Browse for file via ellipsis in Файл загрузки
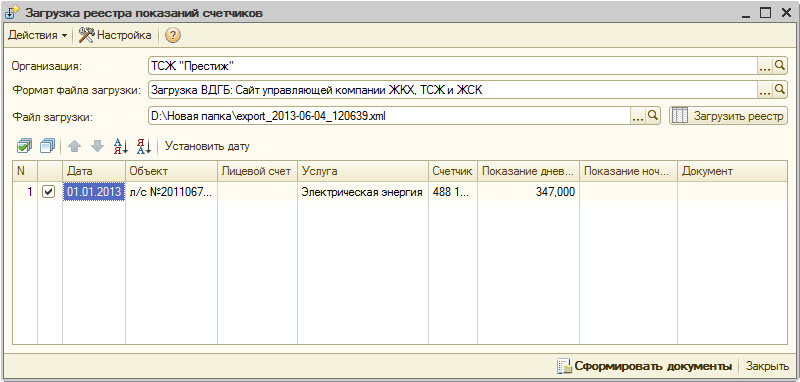This screenshot has width=800, height=382. (638, 116)
